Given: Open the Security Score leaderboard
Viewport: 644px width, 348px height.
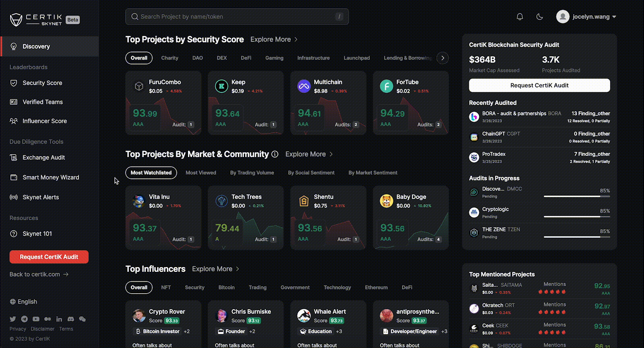Looking at the screenshot, I should (x=42, y=83).
